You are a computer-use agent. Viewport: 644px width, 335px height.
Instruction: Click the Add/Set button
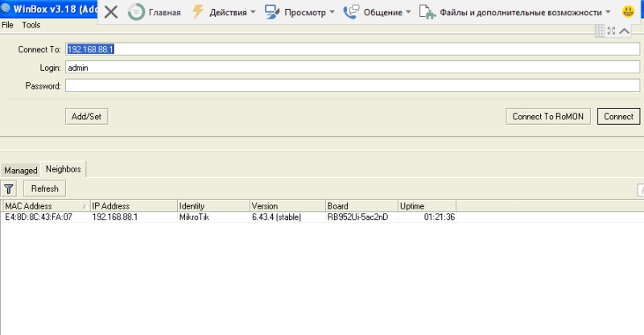click(87, 116)
